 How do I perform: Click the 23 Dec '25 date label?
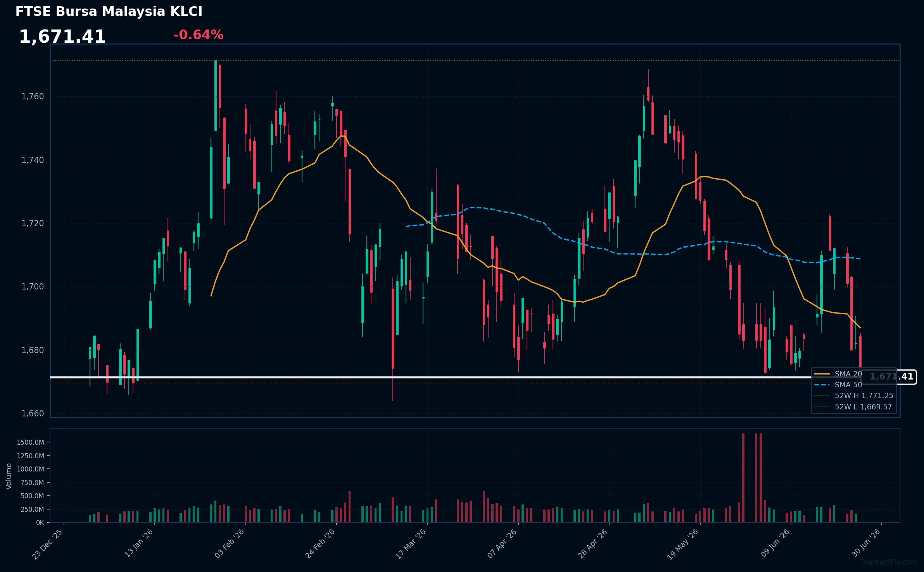point(47,544)
